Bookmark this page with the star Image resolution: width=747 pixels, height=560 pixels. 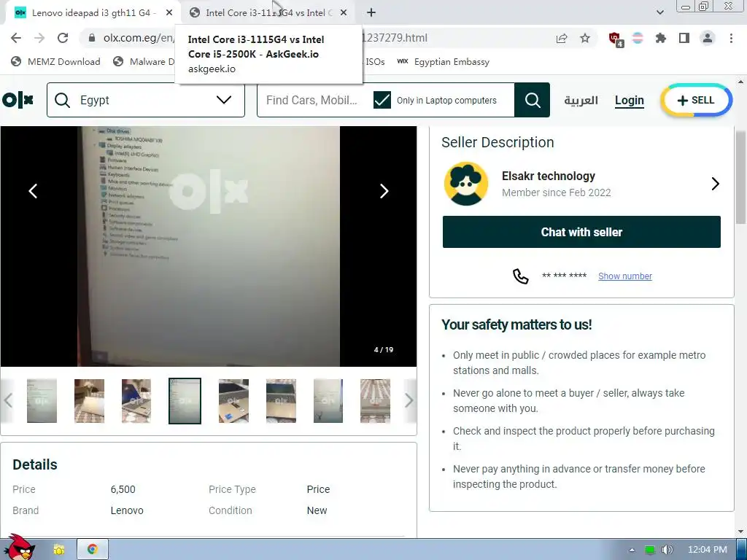click(585, 38)
